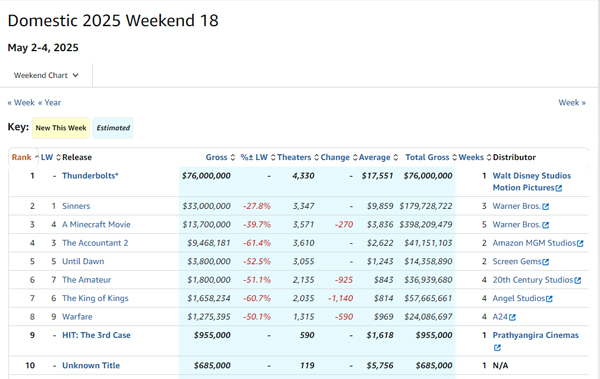The image size is (600, 379).
Task: Open A Minecraft Movie release link
Action: click(x=96, y=225)
